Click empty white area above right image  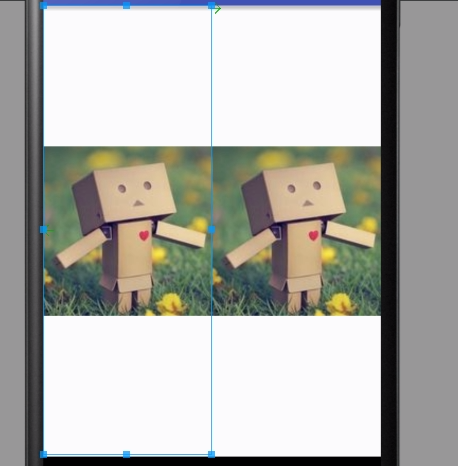point(297,77)
